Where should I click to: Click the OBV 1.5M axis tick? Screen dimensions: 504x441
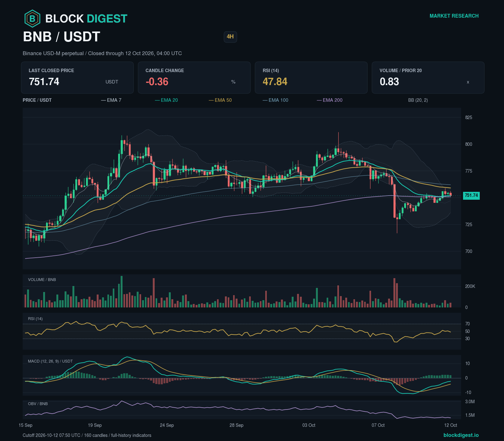click(x=470, y=415)
